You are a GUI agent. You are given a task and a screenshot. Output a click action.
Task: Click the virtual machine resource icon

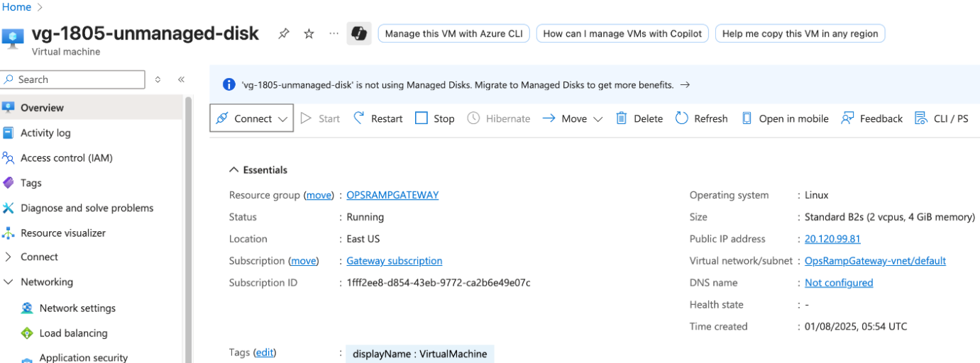pyautogui.click(x=13, y=38)
